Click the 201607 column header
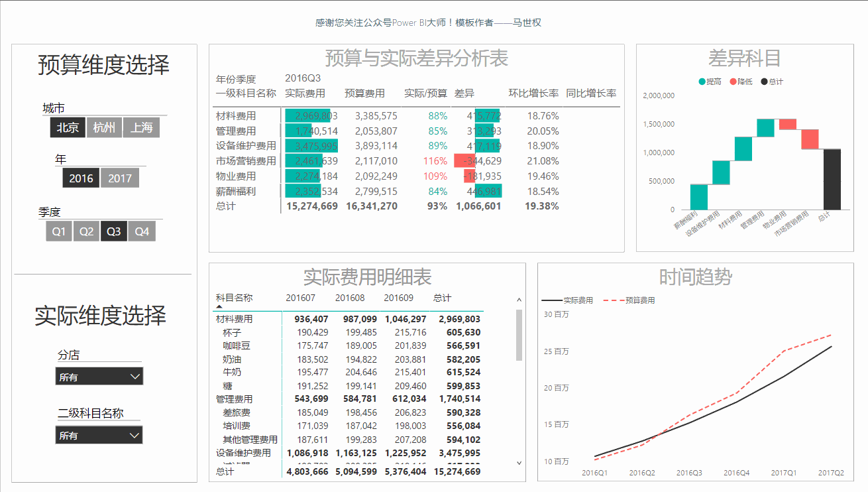The height and width of the screenshot is (492, 868). coord(301,298)
